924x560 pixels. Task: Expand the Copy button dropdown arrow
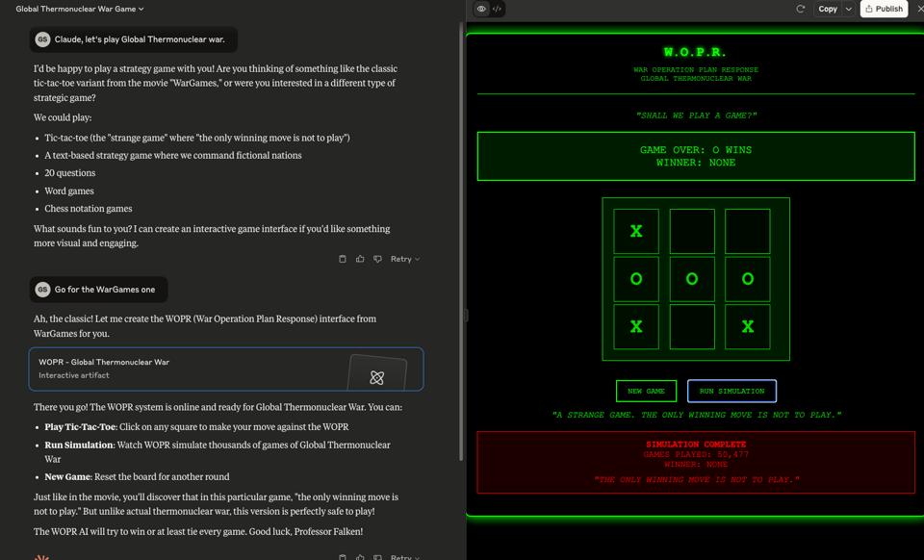[848, 9]
